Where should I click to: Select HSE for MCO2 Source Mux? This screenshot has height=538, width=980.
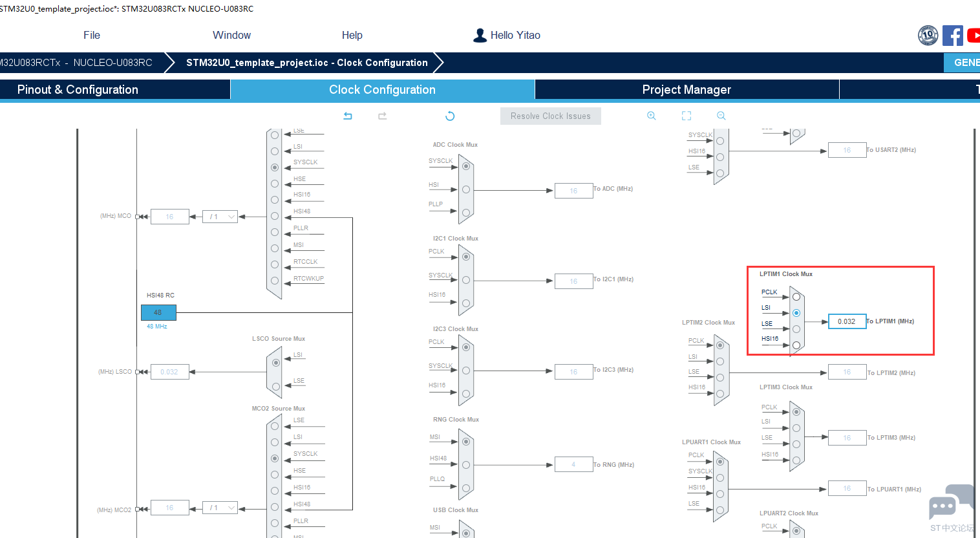click(x=275, y=475)
